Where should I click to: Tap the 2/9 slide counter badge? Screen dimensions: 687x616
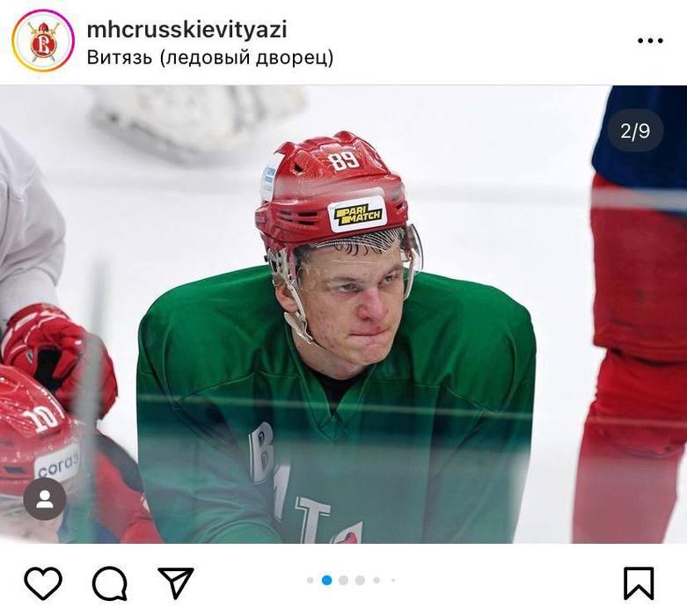tap(635, 130)
